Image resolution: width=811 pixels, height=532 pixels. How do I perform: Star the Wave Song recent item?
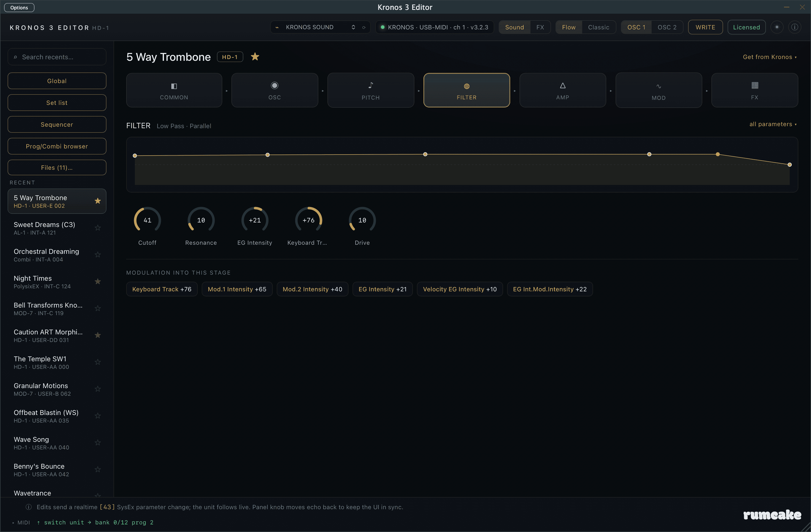(98, 442)
